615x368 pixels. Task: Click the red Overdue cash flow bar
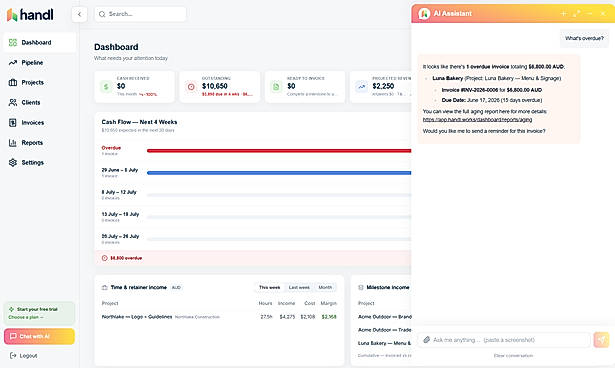279,151
